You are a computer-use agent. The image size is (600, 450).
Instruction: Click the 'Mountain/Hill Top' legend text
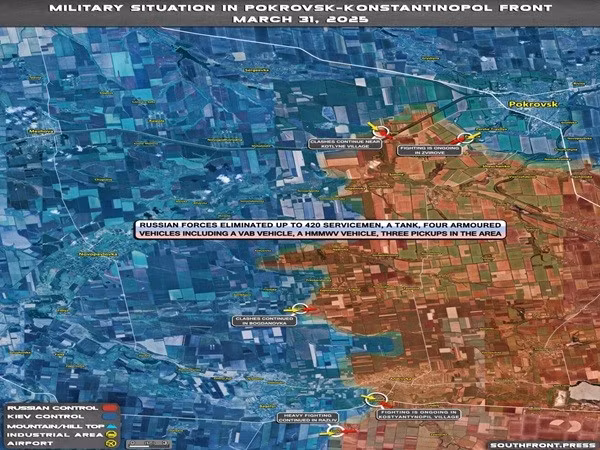55,426
